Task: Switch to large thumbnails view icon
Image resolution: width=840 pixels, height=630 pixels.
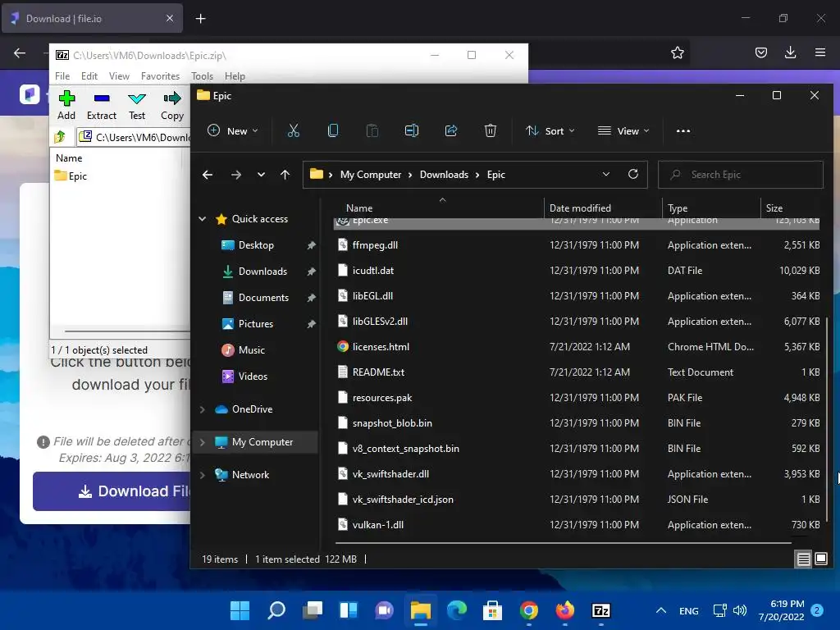Action: 821,559
